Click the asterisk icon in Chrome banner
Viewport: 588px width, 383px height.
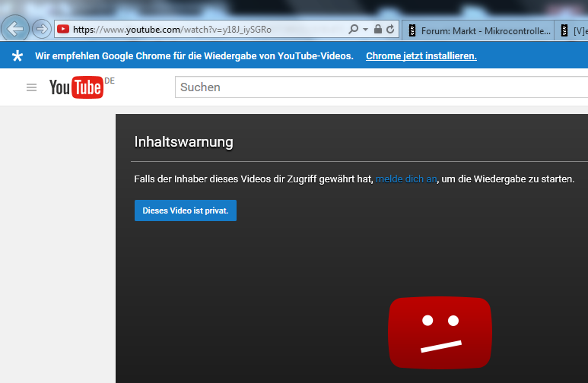click(17, 55)
